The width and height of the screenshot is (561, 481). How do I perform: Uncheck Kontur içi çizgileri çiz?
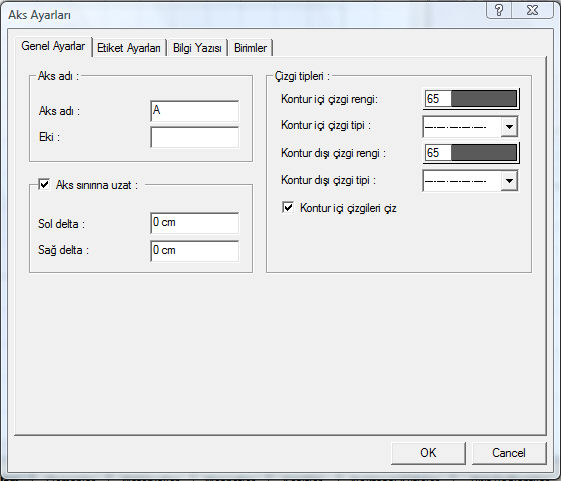coord(288,208)
